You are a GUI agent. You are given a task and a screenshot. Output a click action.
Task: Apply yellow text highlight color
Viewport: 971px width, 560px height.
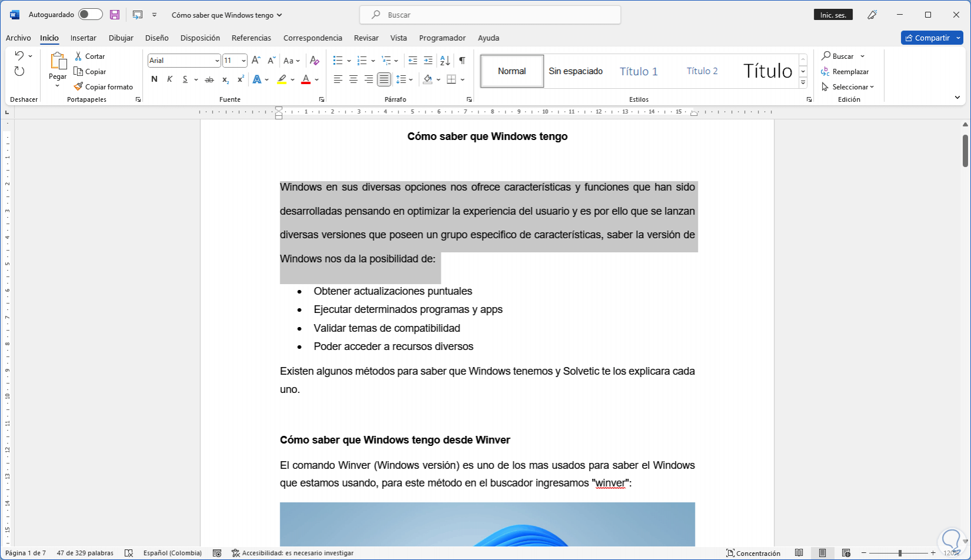[x=282, y=79]
